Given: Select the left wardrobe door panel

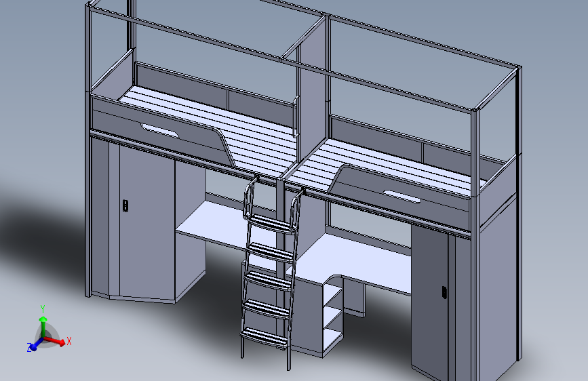Looking at the screenshot, I should coord(147,224).
